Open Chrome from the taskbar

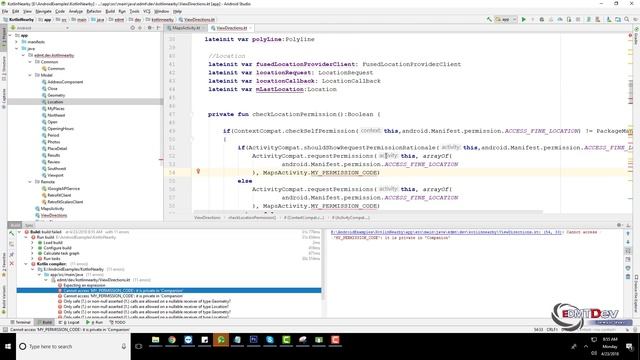point(172,340)
